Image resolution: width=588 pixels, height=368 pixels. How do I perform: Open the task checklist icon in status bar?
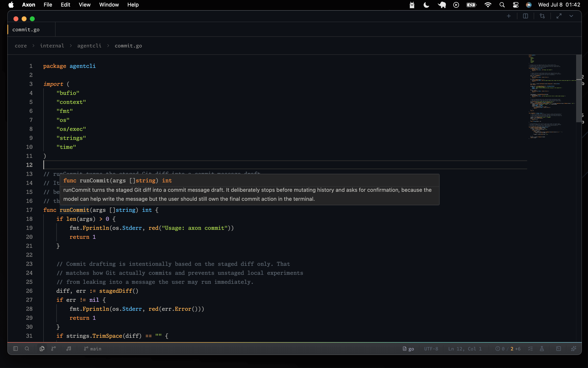point(530,349)
